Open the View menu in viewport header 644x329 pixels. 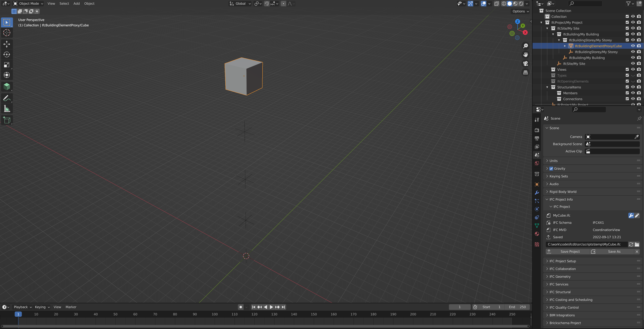click(x=51, y=4)
